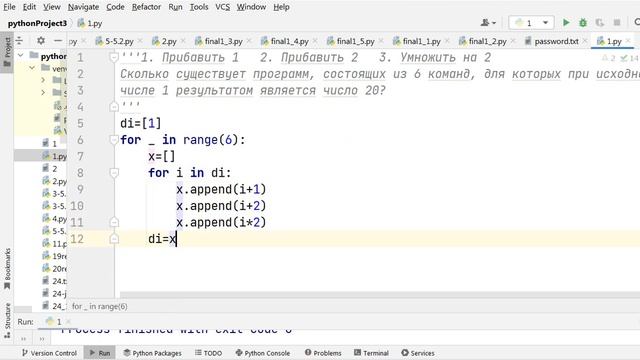Toggle the Project side panel
640x360 pixels.
[x=7, y=52]
